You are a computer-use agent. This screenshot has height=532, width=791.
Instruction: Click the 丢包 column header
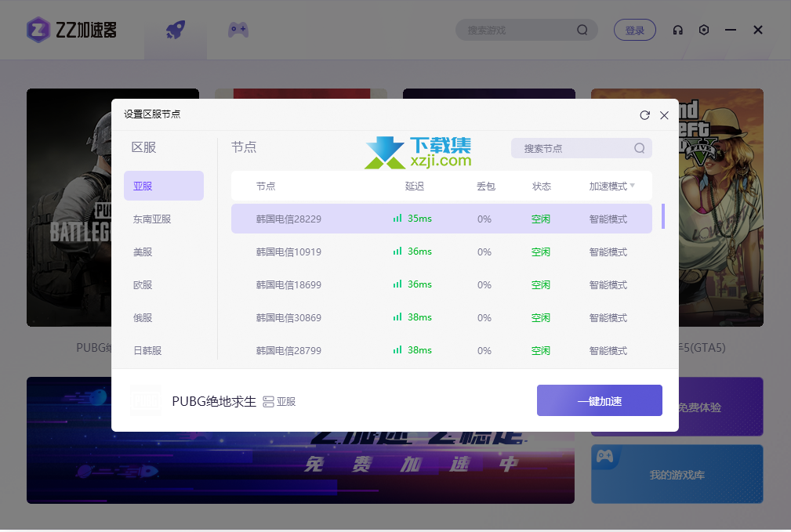point(486,186)
